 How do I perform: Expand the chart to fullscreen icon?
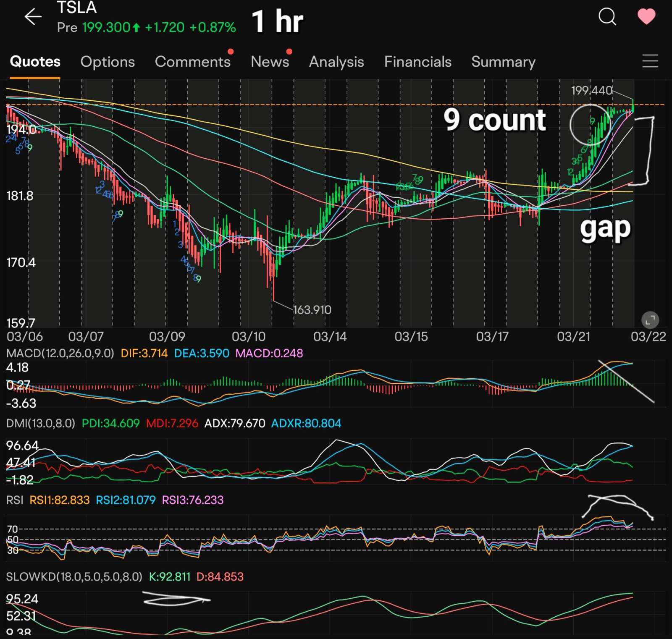(650, 320)
